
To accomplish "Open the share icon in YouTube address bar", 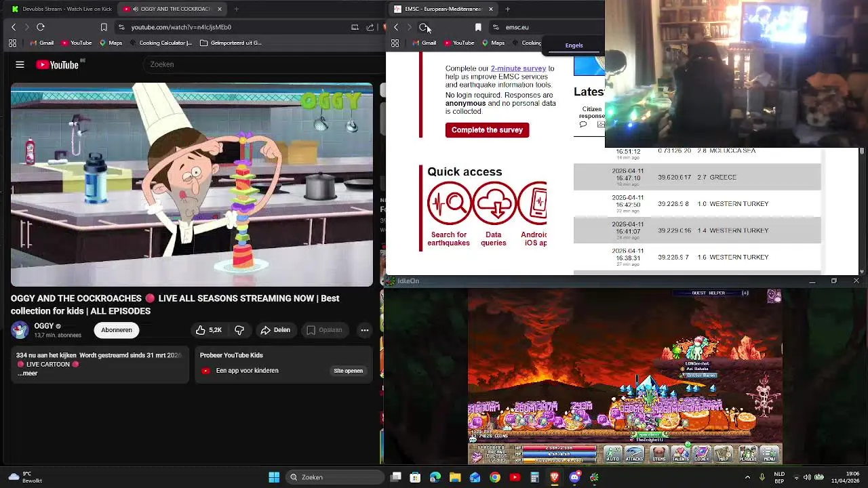I will click(x=370, y=27).
